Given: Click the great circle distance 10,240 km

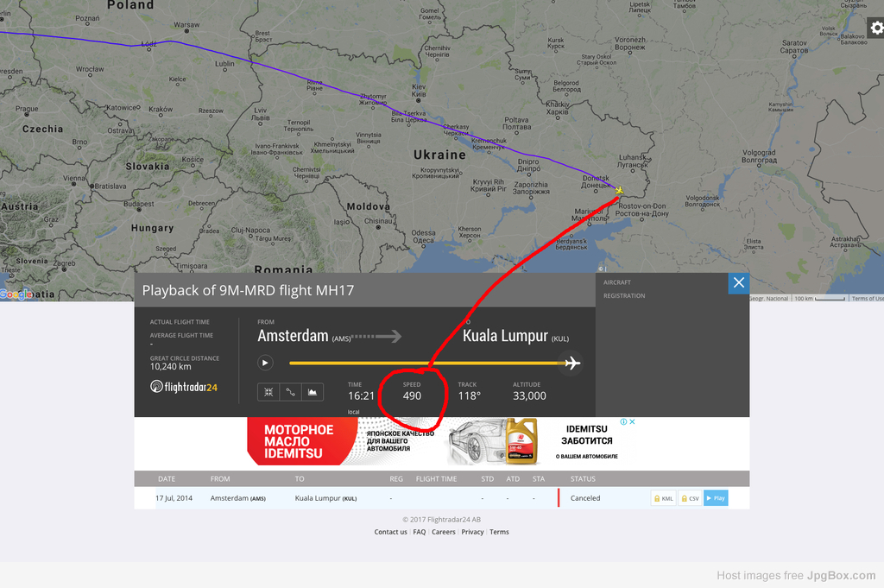Looking at the screenshot, I should pos(170,366).
